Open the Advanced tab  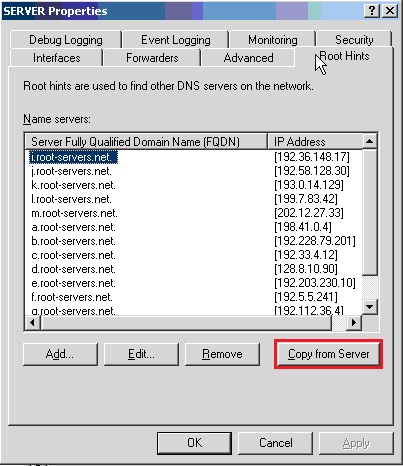point(248,58)
